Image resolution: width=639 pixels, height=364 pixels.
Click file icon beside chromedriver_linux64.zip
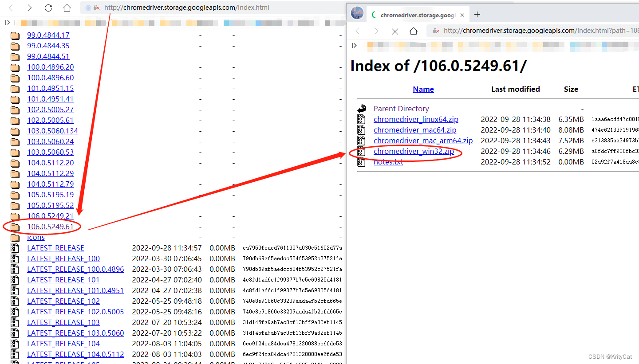(362, 119)
